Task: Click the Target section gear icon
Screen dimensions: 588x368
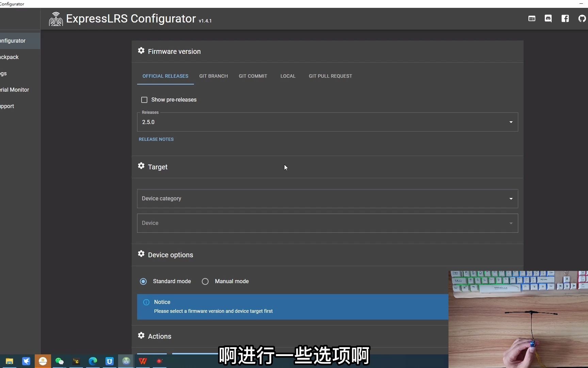Action: click(x=141, y=166)
